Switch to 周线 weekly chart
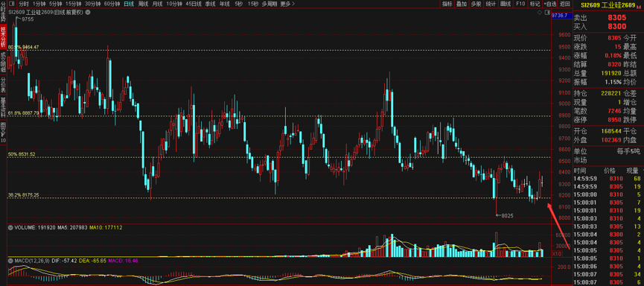The width and height of the screenshot is (644, 286). point(143,4)
